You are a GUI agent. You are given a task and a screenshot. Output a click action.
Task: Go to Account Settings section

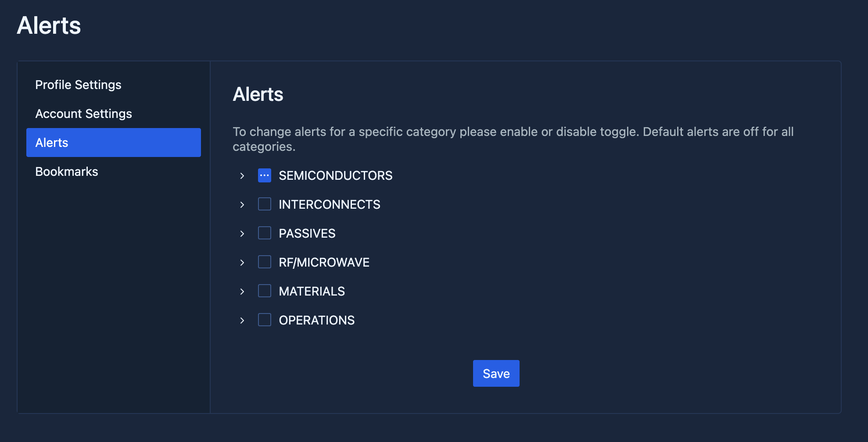click(83, 114)
